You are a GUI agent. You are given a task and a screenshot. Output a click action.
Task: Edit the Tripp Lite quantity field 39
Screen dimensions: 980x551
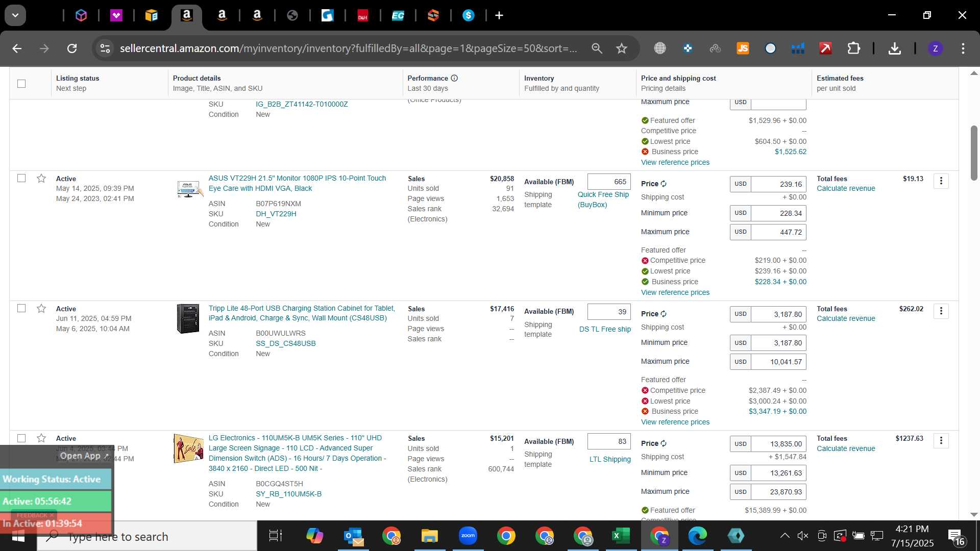(x=609, y=312)
